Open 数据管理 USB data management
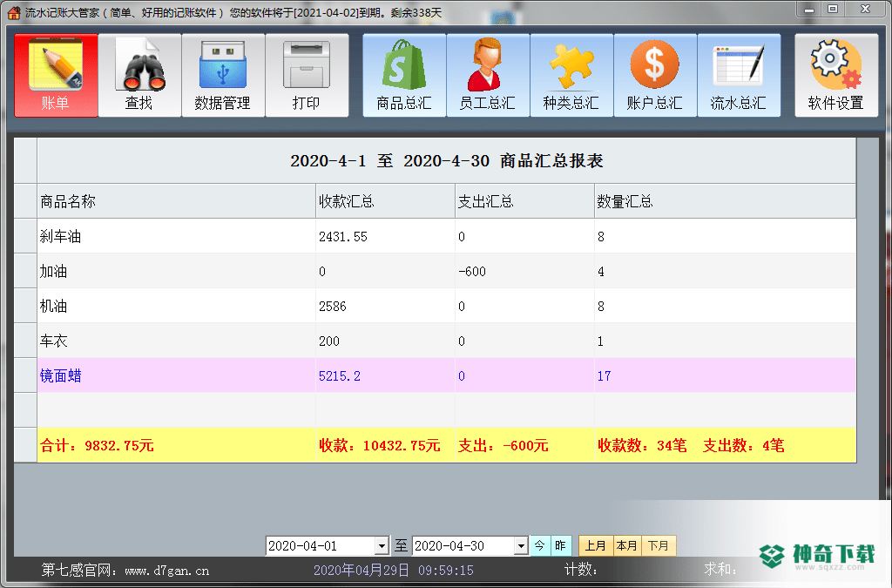This screenshot has height=588, width=892. (x=223, y=75)
